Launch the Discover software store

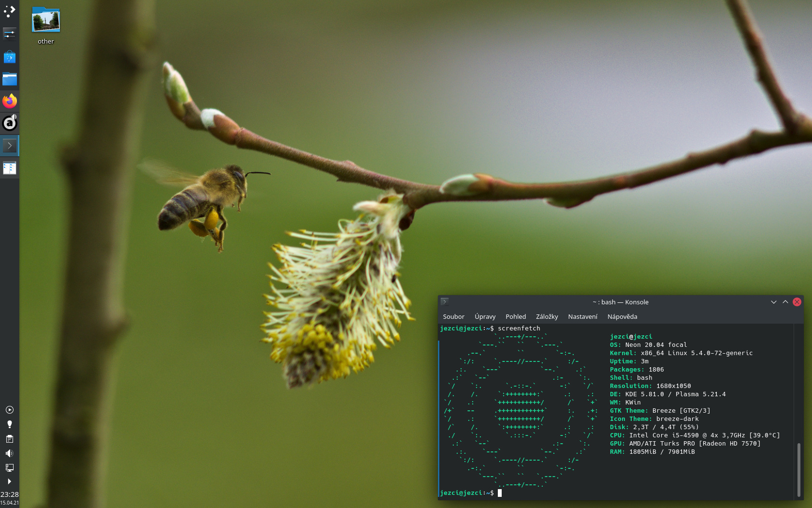click(10, 57)
